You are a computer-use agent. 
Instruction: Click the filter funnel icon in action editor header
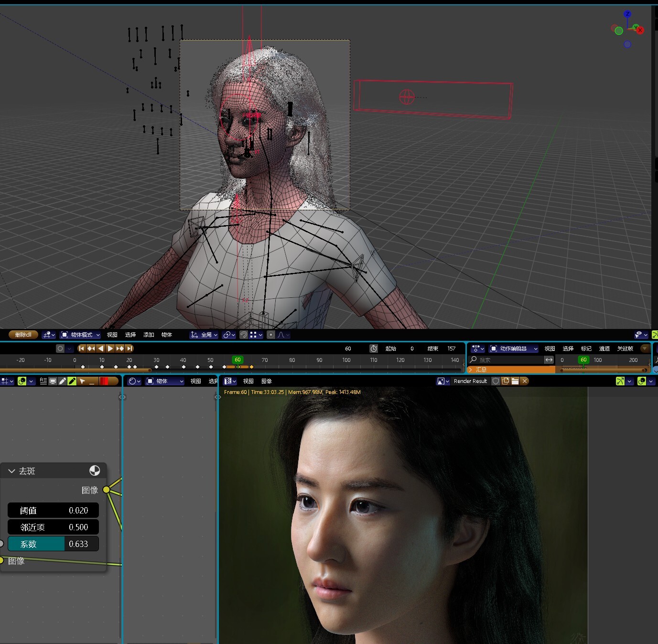[x=645, y=349]
